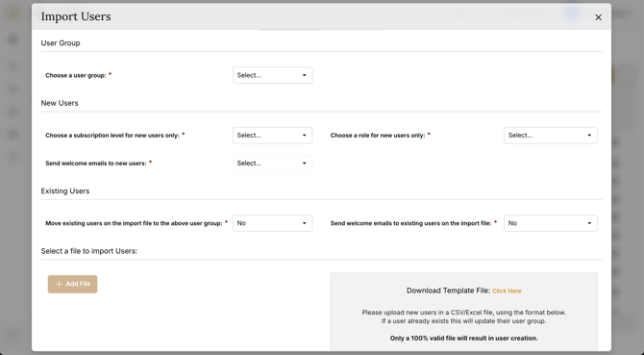The width and height of the screenshot is (644, 355).
Task: Click the 'Download Template File:' label
Action: [449, 291]
